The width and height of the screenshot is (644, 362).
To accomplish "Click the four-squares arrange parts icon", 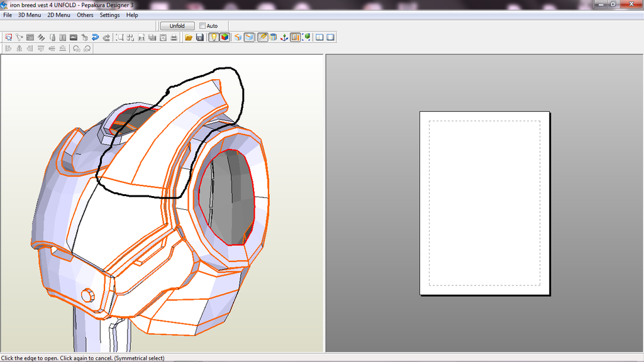I will [x=131, y=37].
